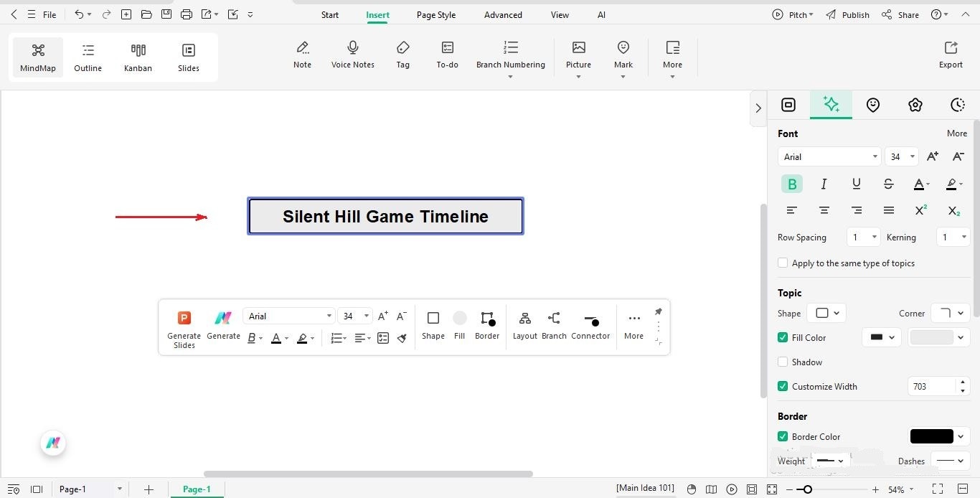Toggle Underline in side panel
Viewport: 980px width, 498px height.
(857, 184)
